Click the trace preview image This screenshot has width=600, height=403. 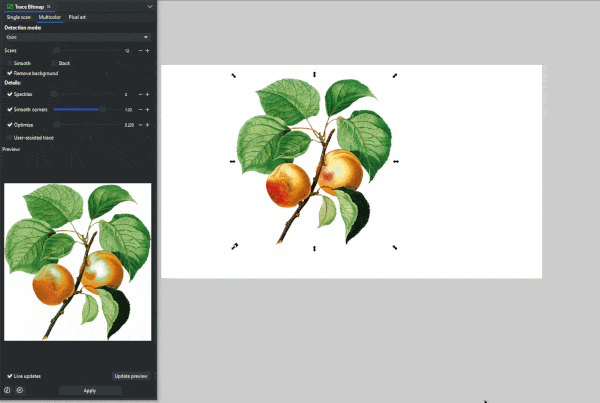click(78, 262)
